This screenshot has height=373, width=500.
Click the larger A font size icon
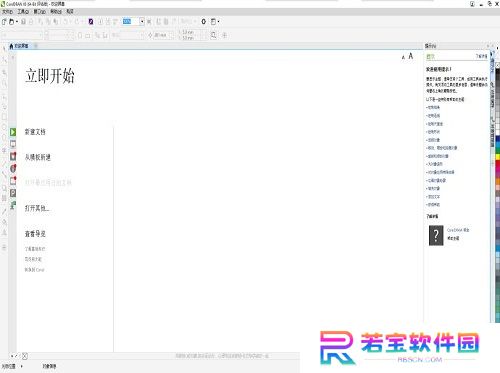point(411,56)
